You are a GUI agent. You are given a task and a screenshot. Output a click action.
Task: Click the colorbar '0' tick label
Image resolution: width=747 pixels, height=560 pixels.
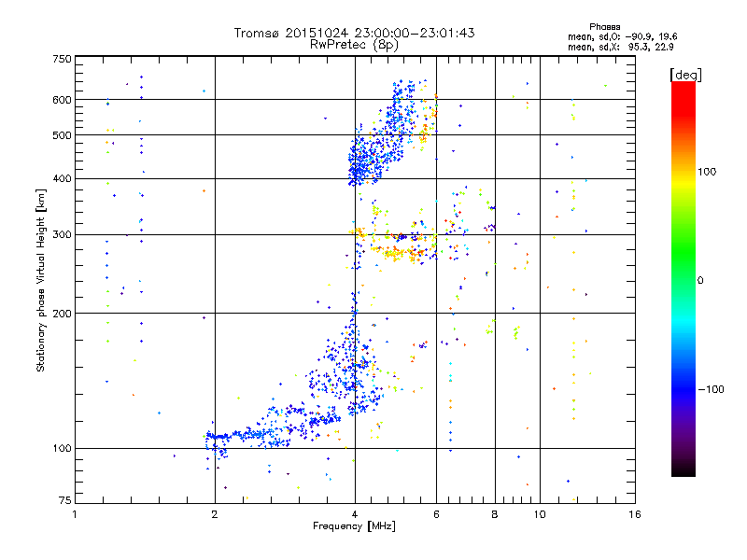pyautogui.click(x=700, y=281)
